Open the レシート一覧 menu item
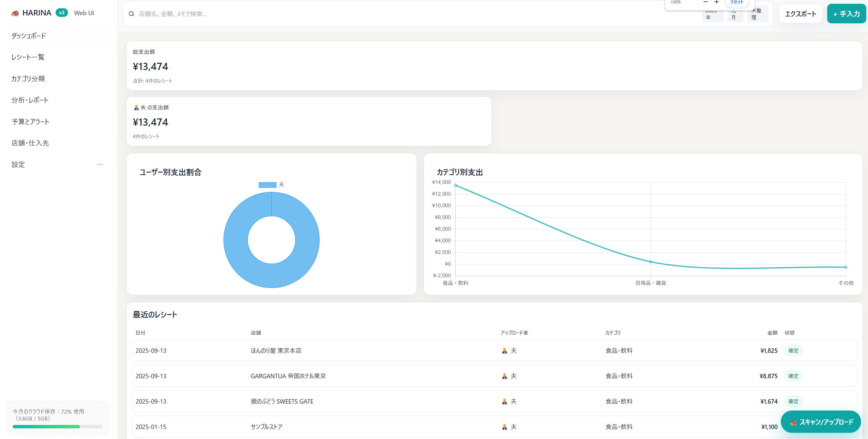868x439 pixels. click(28, 57)
